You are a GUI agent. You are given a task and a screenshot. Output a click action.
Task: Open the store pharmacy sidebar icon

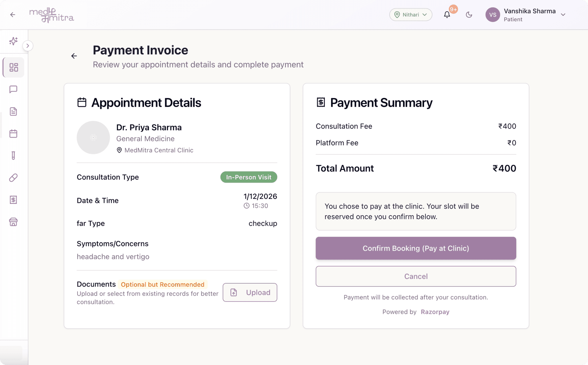[13, 222]
